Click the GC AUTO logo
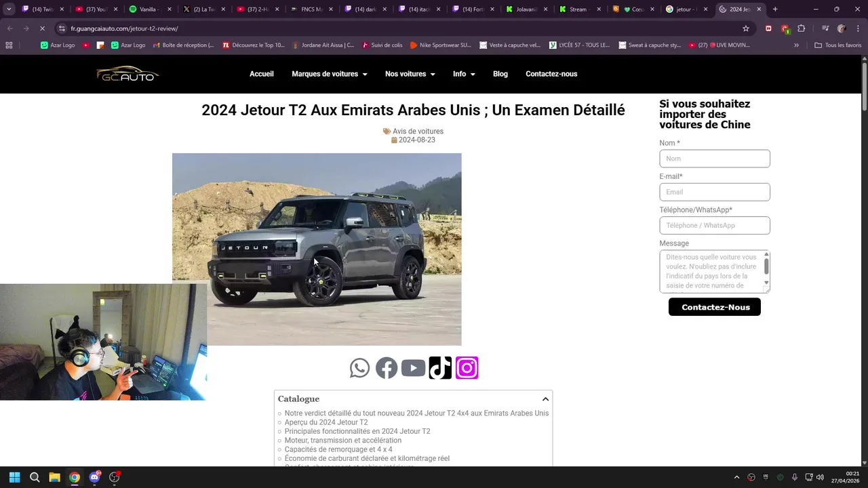Screen dimensions: 868x488 click(127, 74)
